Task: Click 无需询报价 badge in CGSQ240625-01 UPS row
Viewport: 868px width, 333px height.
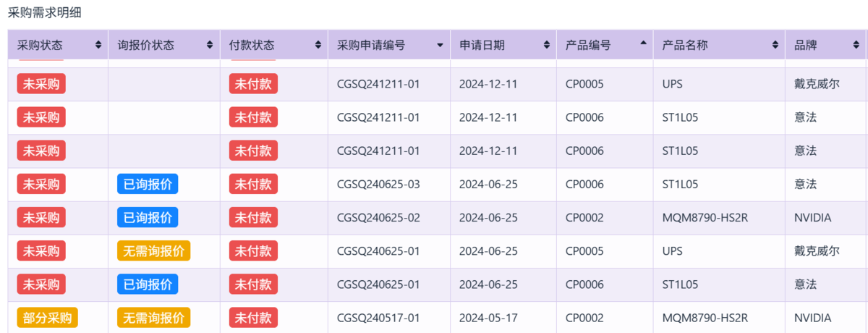Action: point(153,251)
